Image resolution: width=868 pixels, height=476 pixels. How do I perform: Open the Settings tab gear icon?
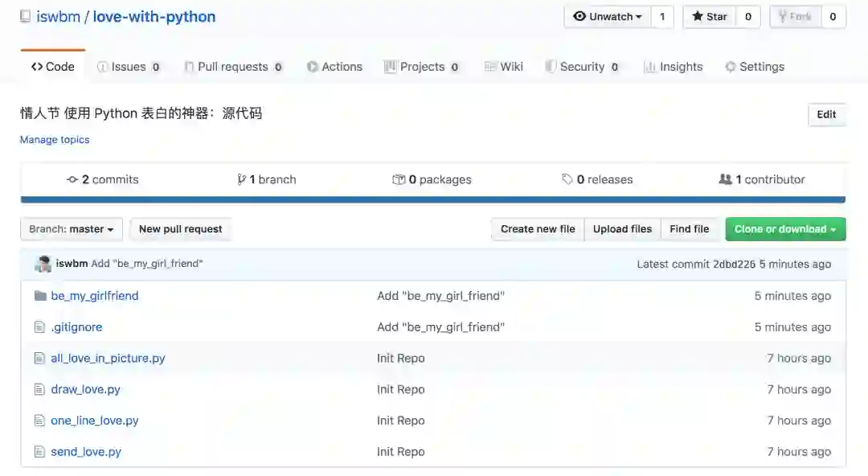tap(731, 67)
